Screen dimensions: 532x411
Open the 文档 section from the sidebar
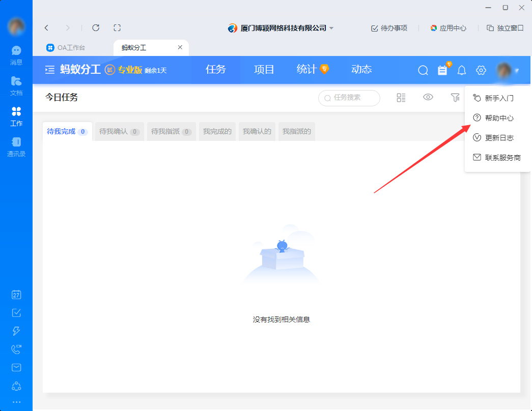[16, 82]
